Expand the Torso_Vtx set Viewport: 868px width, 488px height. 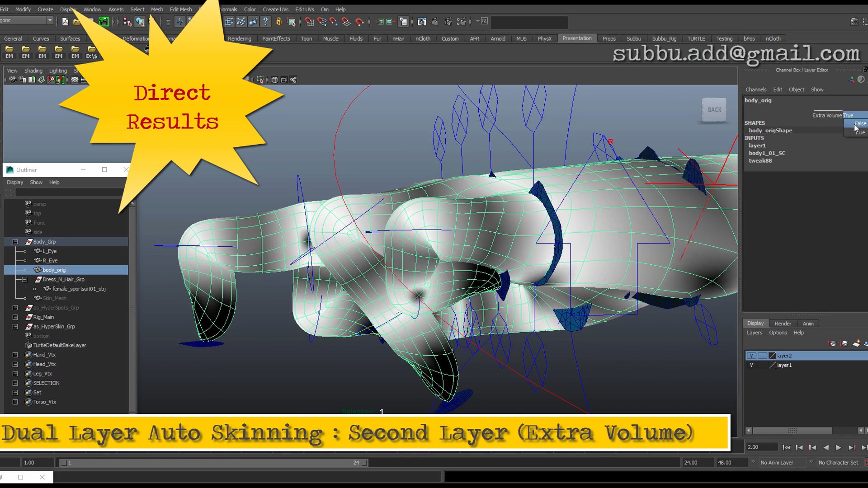coord(15,402)
